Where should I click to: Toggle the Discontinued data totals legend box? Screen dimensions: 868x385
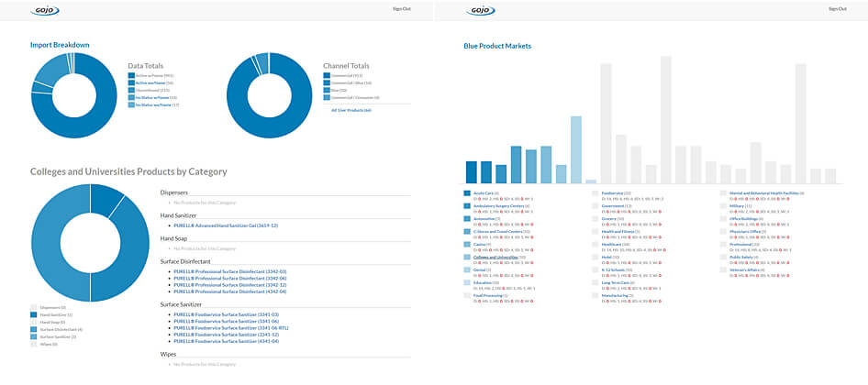131,90
